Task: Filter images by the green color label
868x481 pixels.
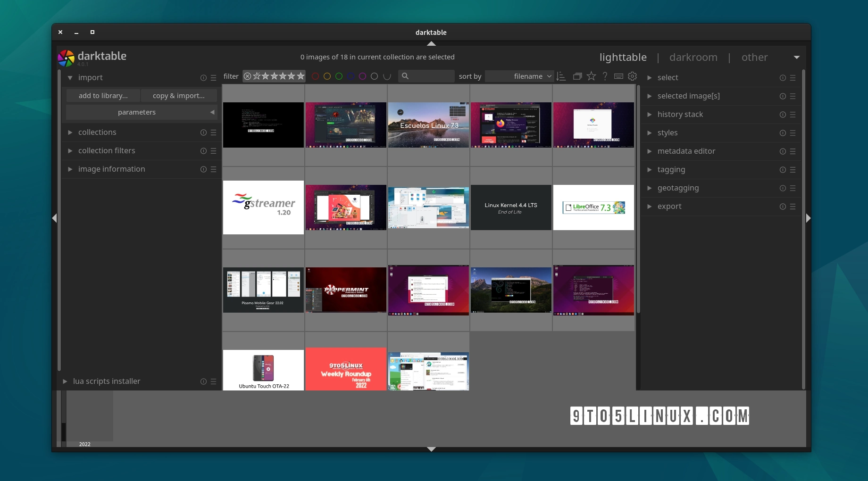Action: 339,76
